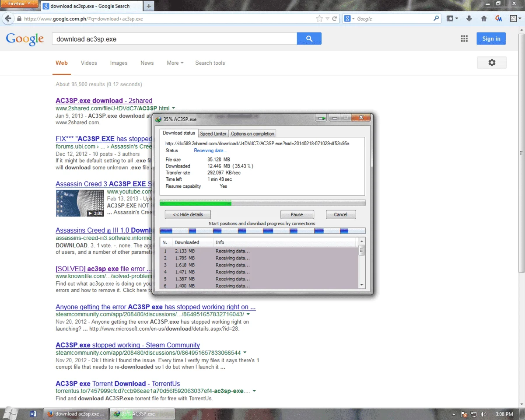Click the blue connections progress bar
This screenshot has height=420, width=525.
(x=262, y=231)
